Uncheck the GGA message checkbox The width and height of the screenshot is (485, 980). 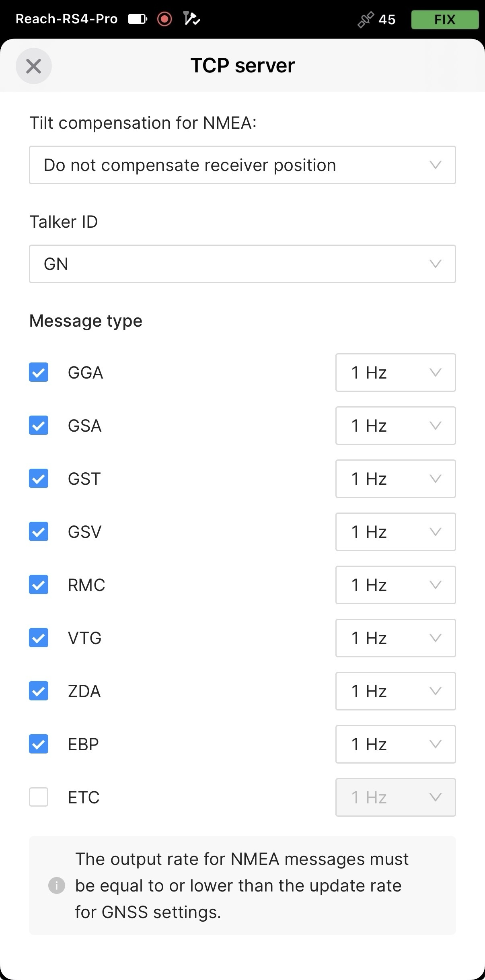click(39, 372)
